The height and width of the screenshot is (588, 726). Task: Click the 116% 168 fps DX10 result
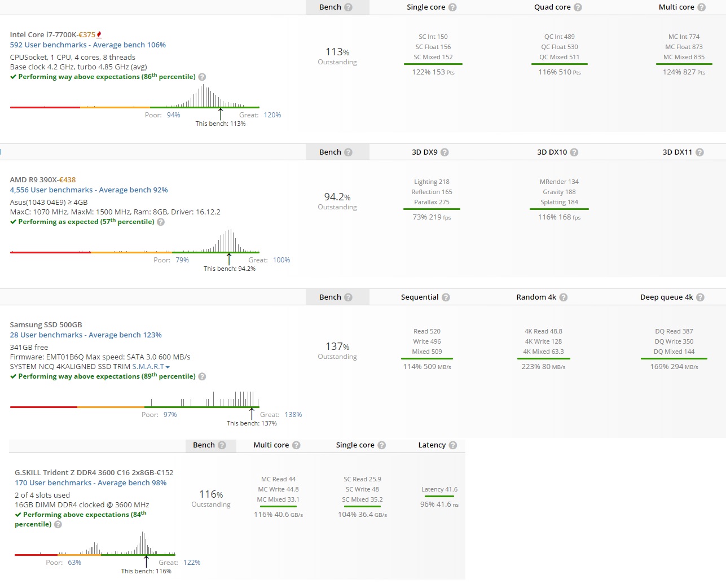[559, 217]
